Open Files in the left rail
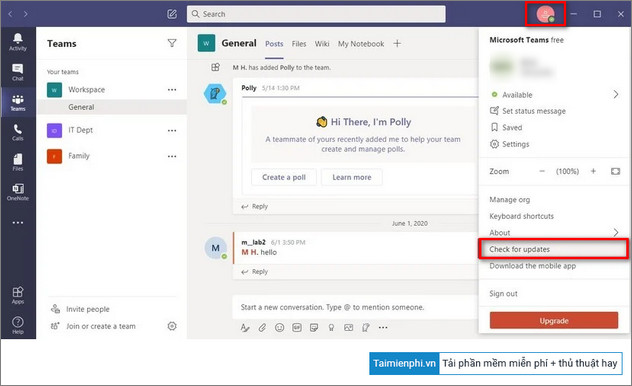Screen dimensions: 632x386 18,162
